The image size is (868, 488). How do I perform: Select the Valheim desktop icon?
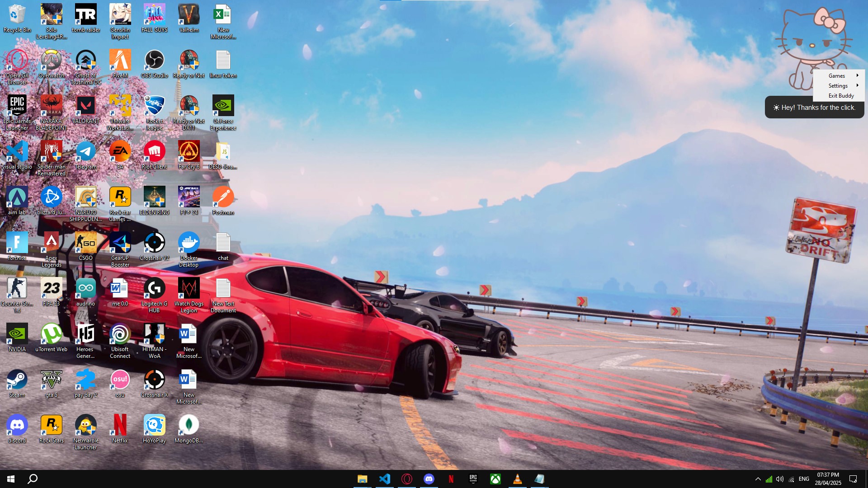point(189,19)
